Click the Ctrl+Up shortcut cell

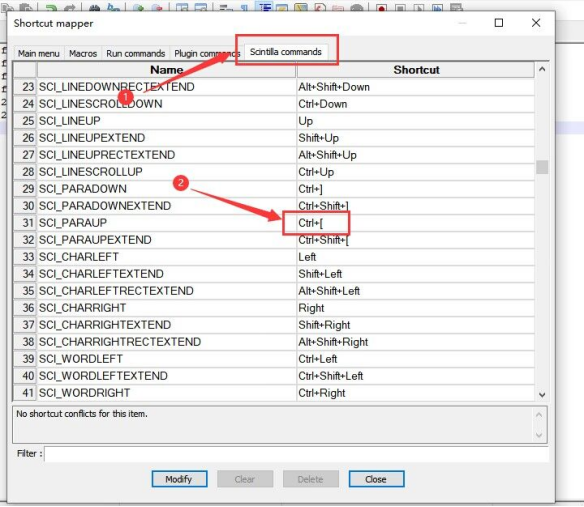(x=416, y=172)
